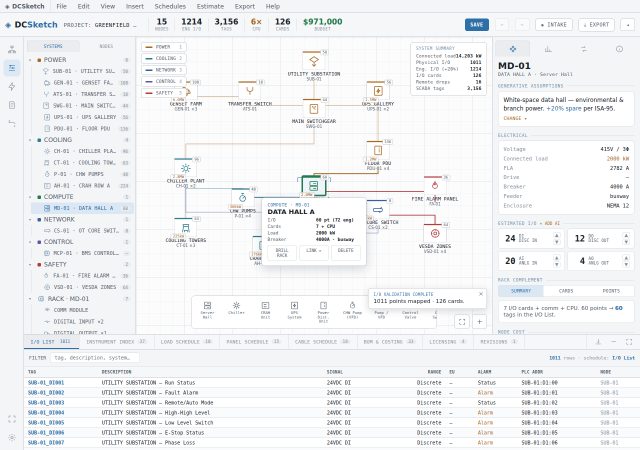Toggle NETWORK layer in canvas legend

[164, 70]
